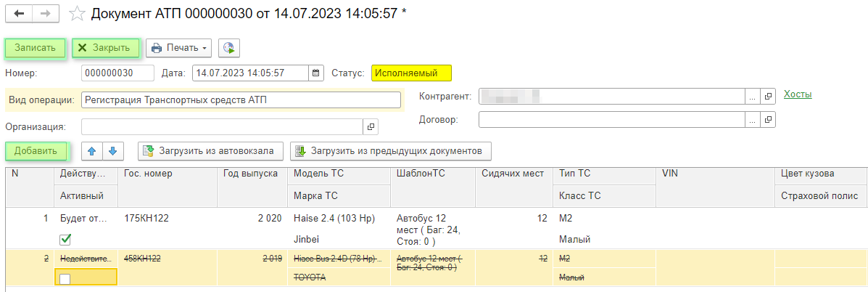868x292 pixels.
Task: Open the Договор record with open icon
Action: tap(769, 119)
